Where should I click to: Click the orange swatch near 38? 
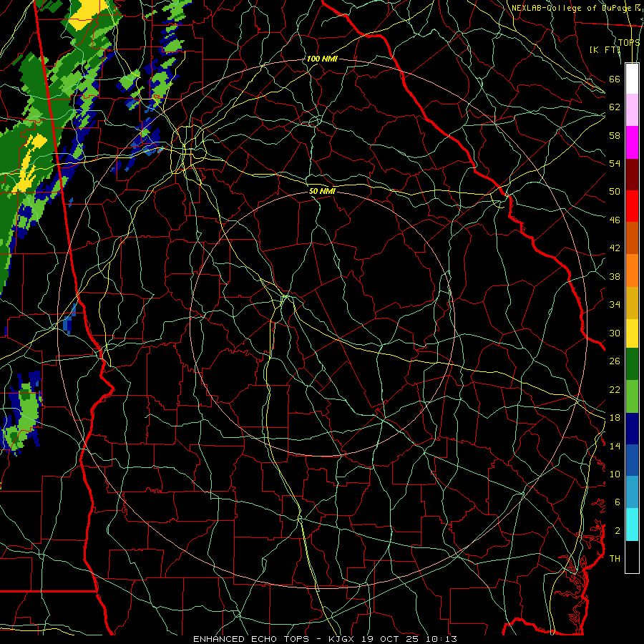coord(632,270)
